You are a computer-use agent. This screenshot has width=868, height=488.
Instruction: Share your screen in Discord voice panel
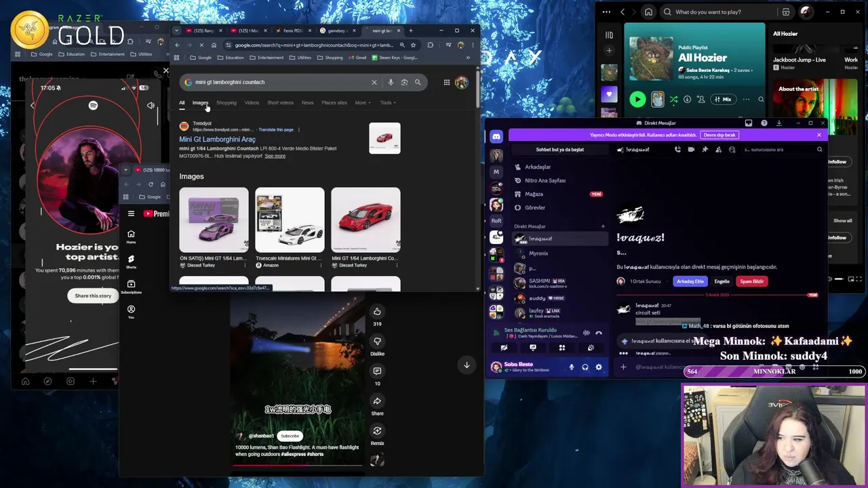pos(532,348)
